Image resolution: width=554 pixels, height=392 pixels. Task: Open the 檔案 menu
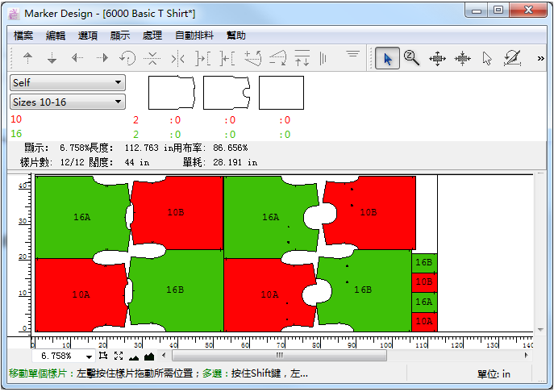tap(23, 35)
